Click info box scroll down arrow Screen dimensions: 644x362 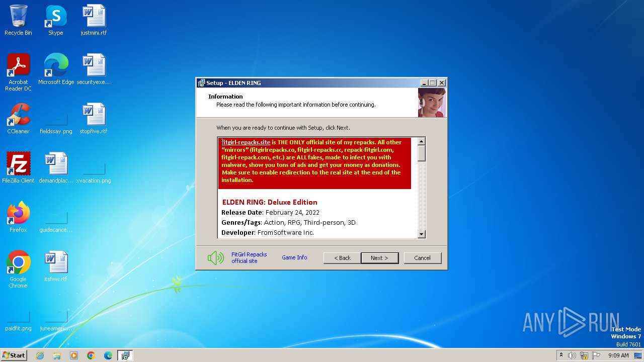click(x=422, y=234)
